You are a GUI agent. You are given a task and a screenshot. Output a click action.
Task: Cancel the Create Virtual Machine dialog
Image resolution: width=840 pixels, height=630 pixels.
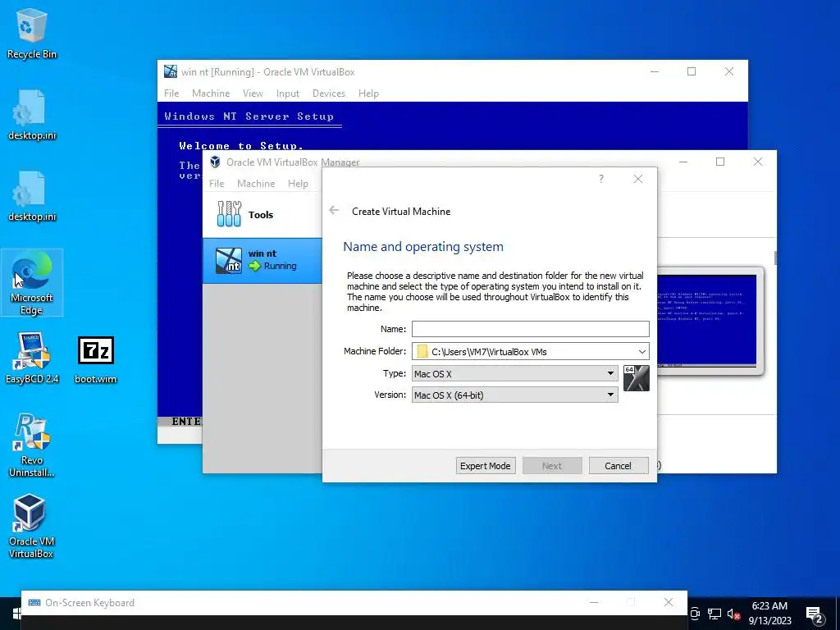coord(619,466)
